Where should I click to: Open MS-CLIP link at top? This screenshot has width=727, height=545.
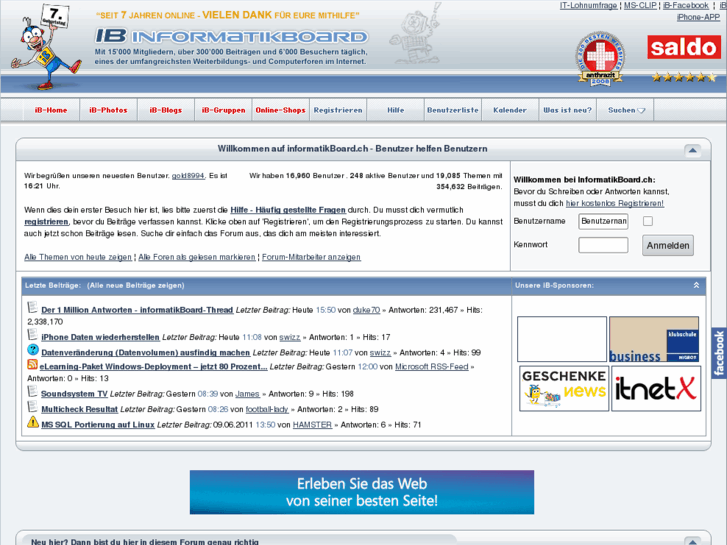click(x=640, y=6)
